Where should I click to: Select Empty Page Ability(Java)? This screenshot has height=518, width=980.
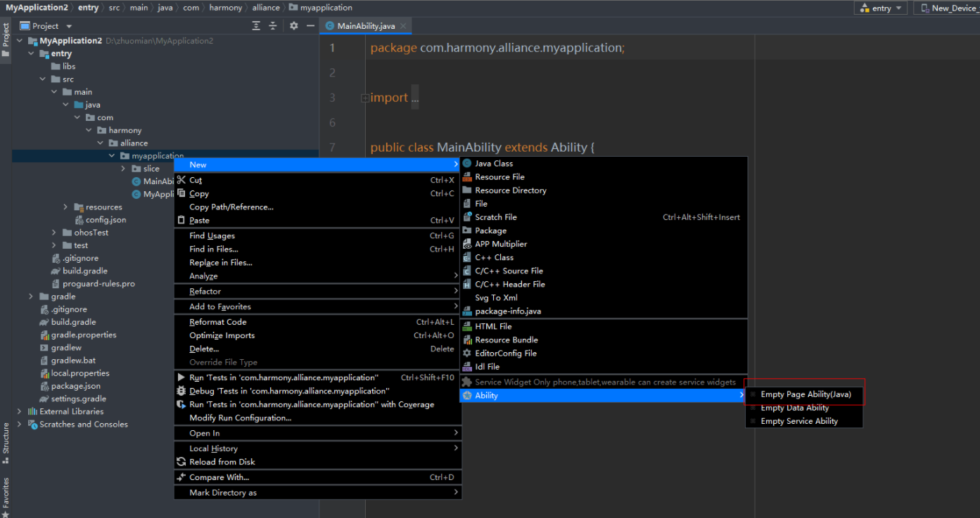804,394
